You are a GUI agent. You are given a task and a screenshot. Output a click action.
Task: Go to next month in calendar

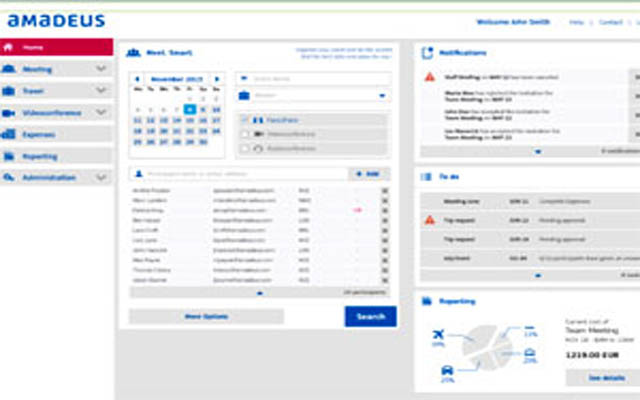point(217,79)
